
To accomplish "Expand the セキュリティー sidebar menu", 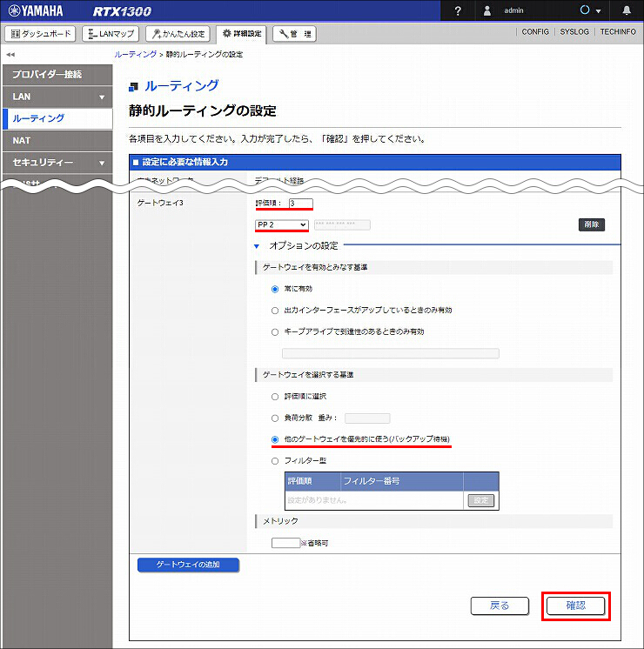I will [57, 163].
